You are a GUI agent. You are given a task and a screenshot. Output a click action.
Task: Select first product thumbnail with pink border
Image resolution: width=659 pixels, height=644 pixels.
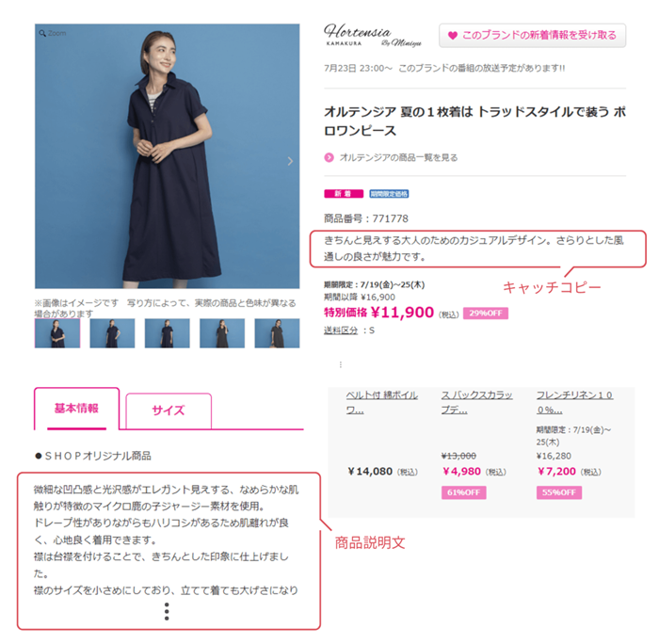(57, 333)
